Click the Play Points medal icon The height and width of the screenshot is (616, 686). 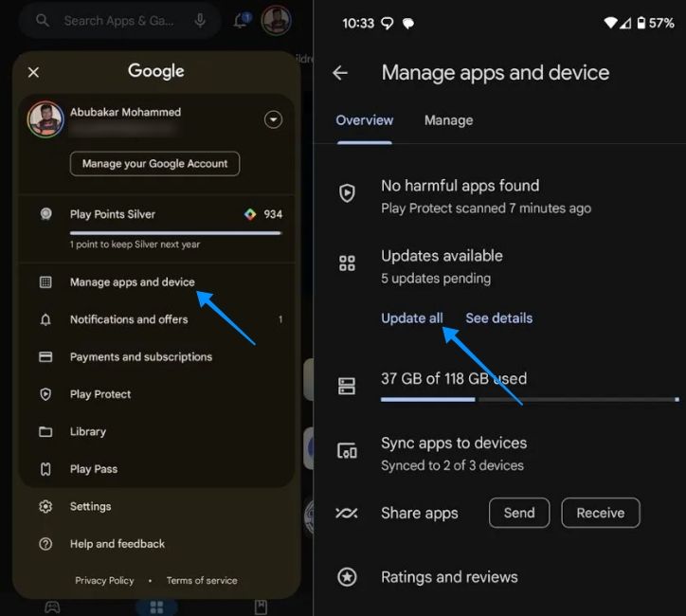coord(45,214)
